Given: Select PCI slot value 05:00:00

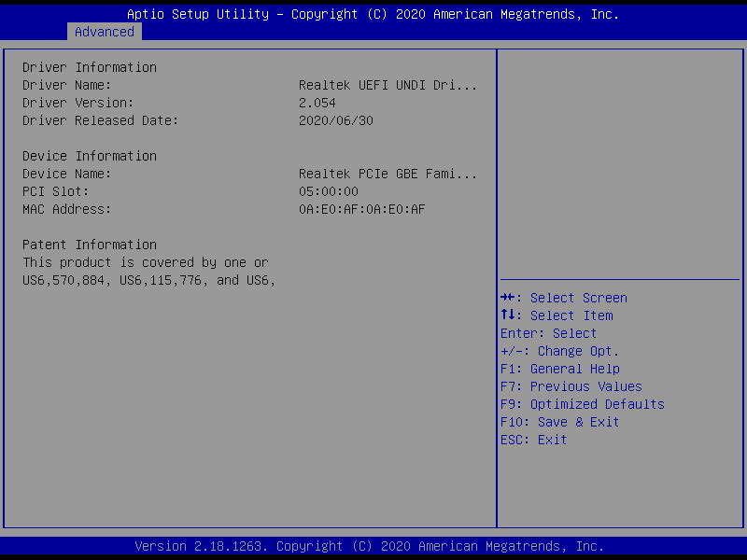Looking at the screenshot, I should 329,191.
